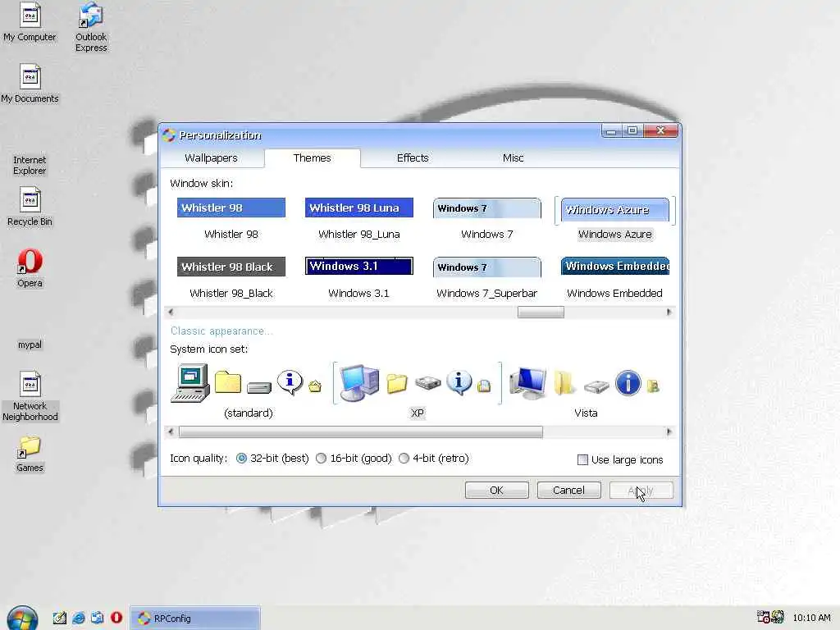Click standard set info bubble icon
Screen dimensions: 840x630
(x=290, y=382)
